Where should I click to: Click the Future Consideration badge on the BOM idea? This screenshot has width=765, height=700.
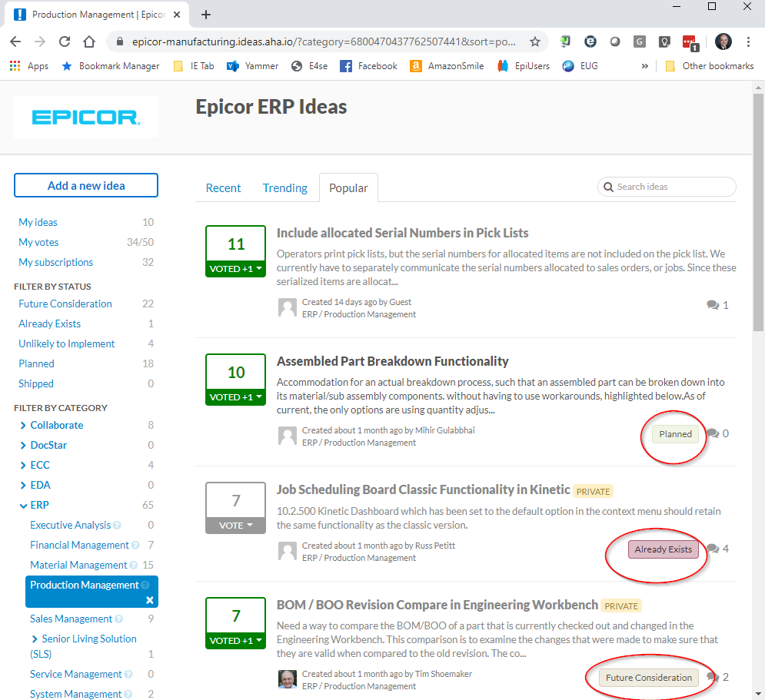(x=648, y=678)
